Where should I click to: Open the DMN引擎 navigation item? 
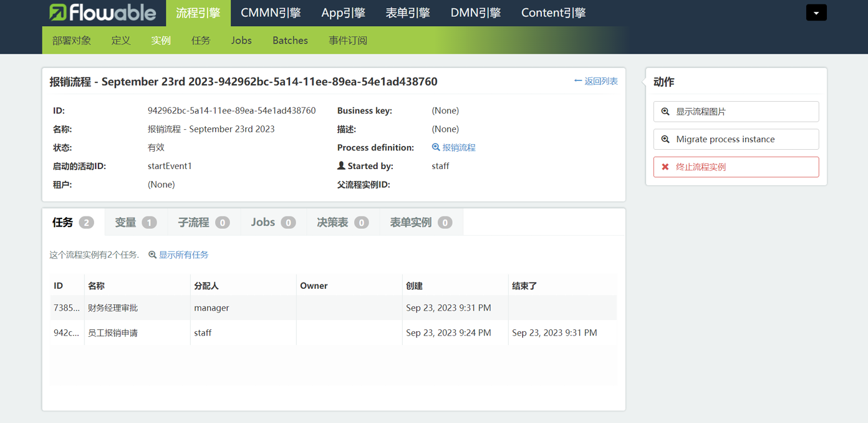pos(475,12)
